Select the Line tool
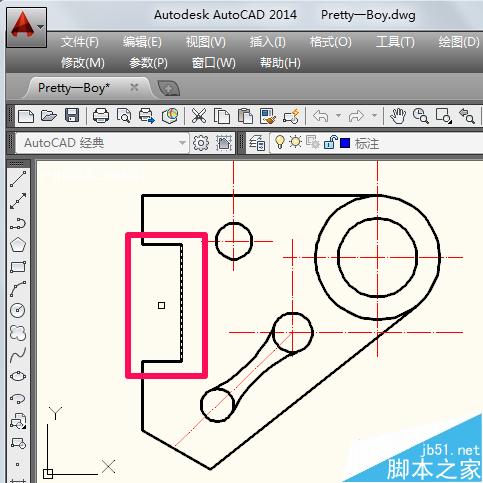Viewport: 483px width, 483px height. [18, 179]
